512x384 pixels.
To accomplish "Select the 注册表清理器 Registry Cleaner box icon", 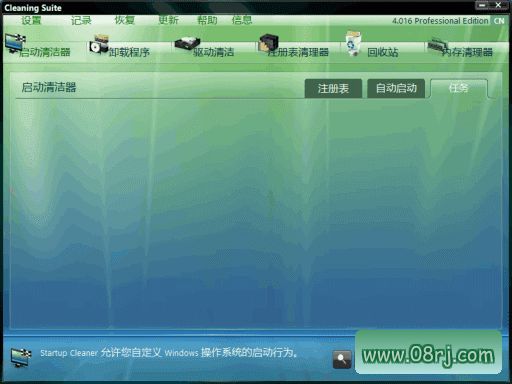I will pyautogui.click(x=268, y=43).
